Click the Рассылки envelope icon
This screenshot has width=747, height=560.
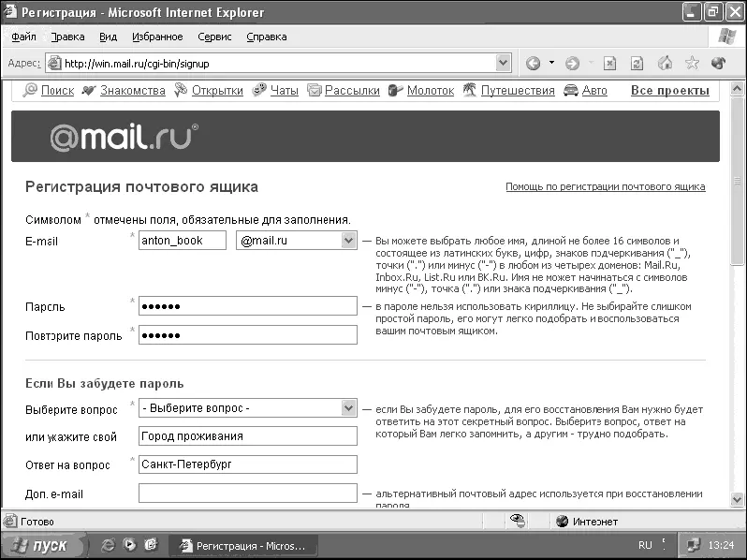[x=314, y=90]
